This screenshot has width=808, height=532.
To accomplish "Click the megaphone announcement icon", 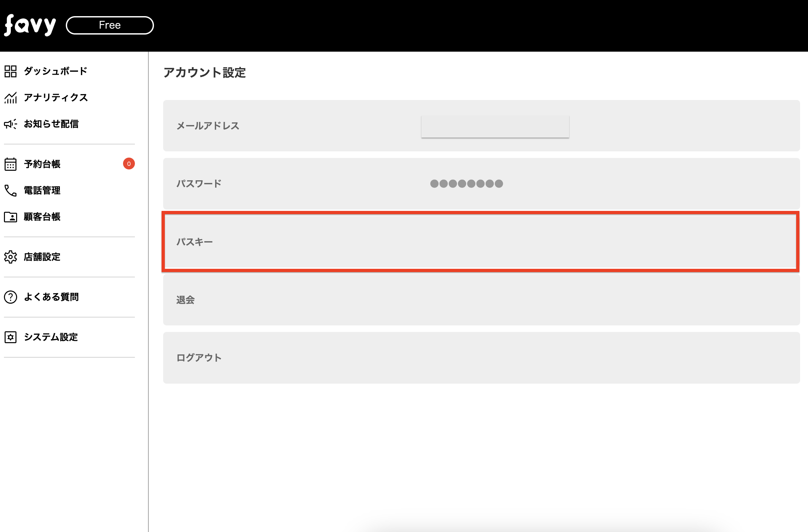I will coord(11,124).
